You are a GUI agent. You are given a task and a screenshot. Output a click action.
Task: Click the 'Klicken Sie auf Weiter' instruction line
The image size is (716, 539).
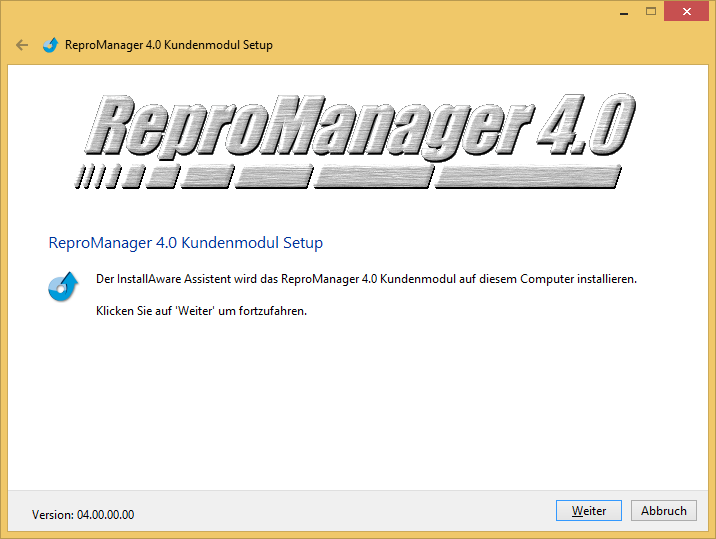pos(201,311)
